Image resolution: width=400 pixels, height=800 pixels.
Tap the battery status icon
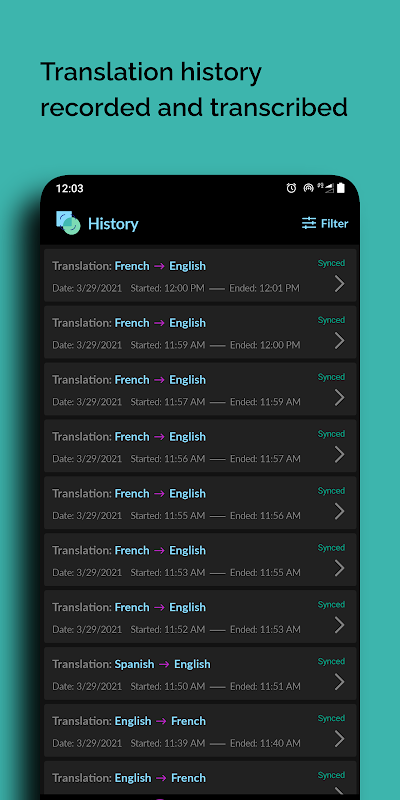coord(340,188)
